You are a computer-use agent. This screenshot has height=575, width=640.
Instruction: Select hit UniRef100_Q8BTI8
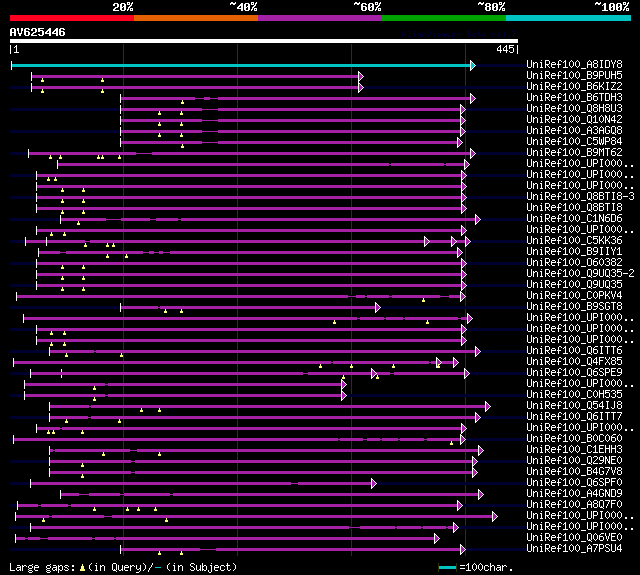coord(574,208)
